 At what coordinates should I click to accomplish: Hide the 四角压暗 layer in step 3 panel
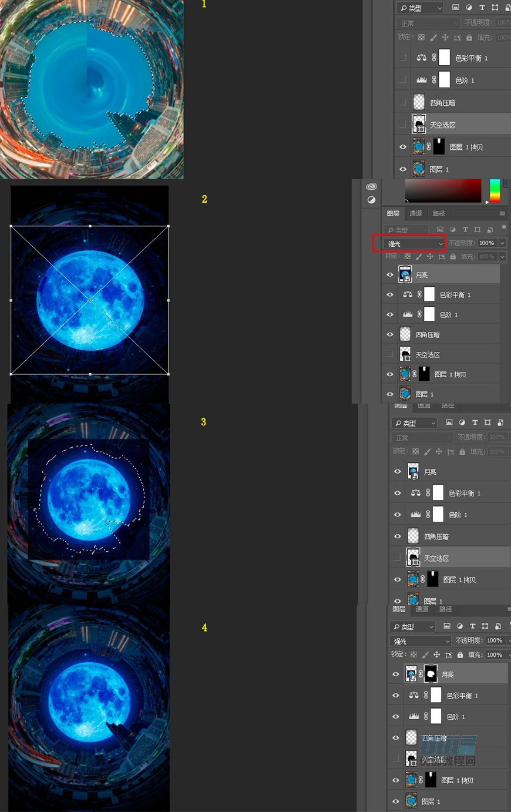398,536
